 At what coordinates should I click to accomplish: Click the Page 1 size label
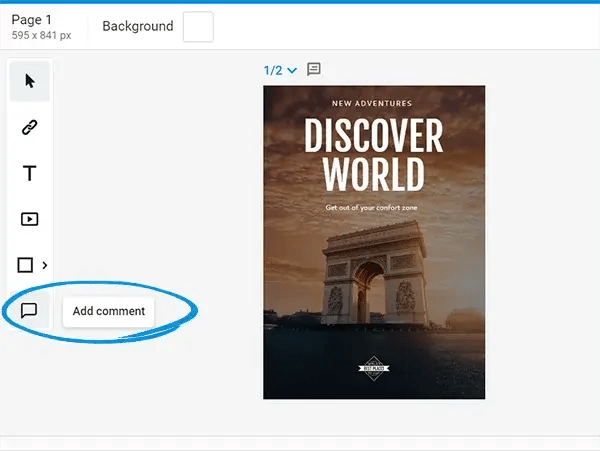pos(41,35)
